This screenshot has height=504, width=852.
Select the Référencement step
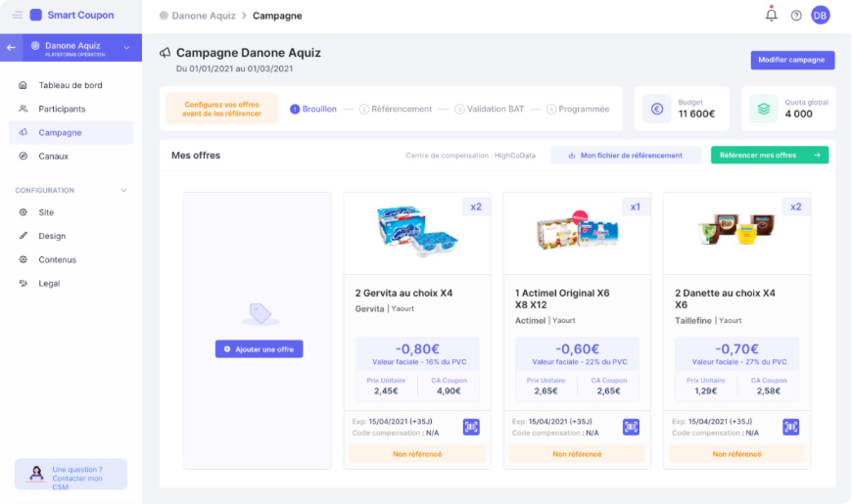click(396, 109)
